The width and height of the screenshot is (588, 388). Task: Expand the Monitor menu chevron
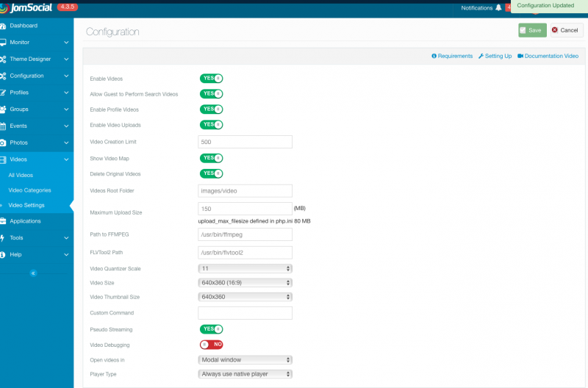(66, 43)
